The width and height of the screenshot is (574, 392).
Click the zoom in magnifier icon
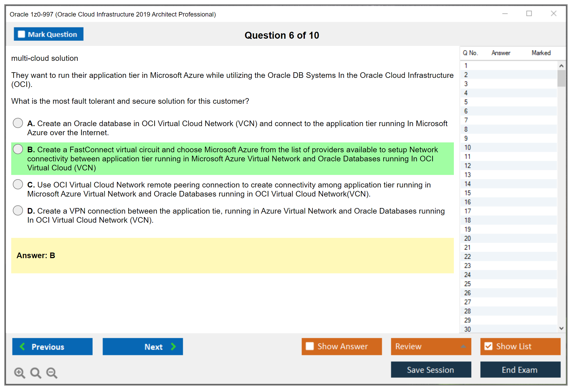[19, 373]
